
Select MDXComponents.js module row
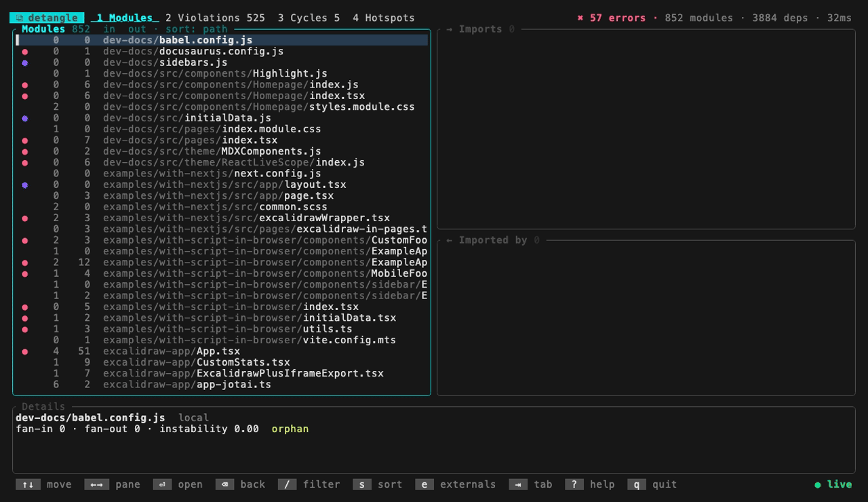coord(222,151)
